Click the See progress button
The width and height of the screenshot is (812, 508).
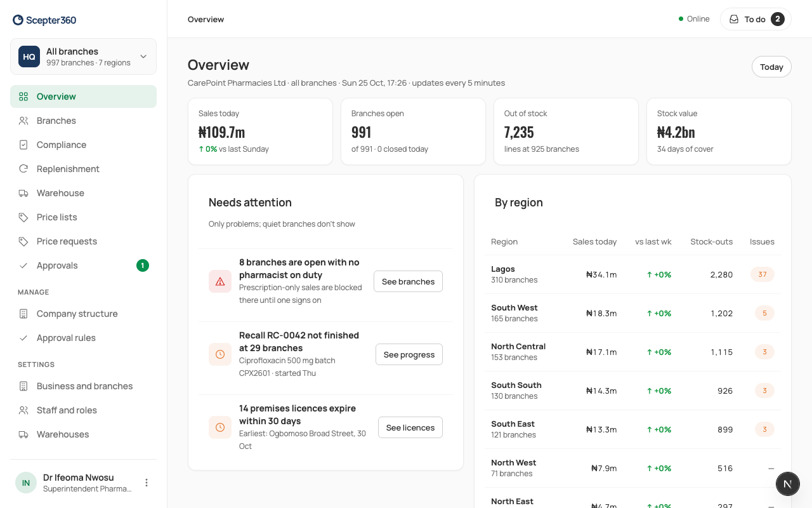point(409,354)
